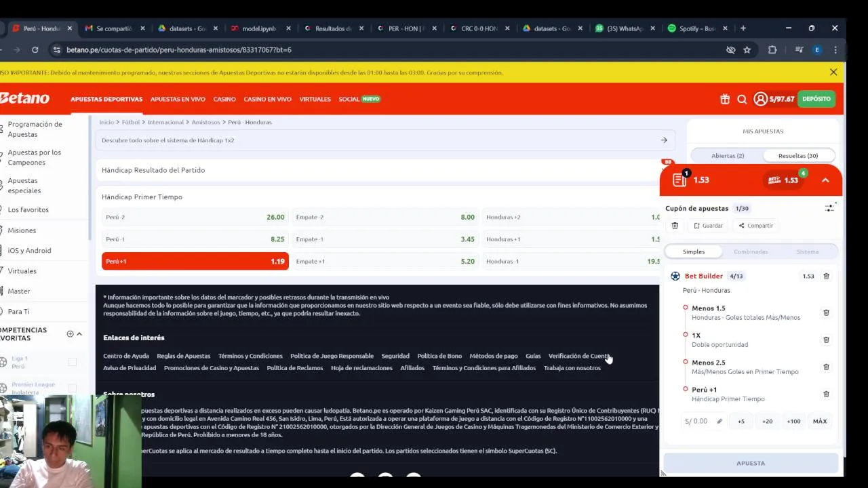Remove the Menos 2.5 selection
Image resolution: width=868 pixels, height=488 pixels.
826,367
